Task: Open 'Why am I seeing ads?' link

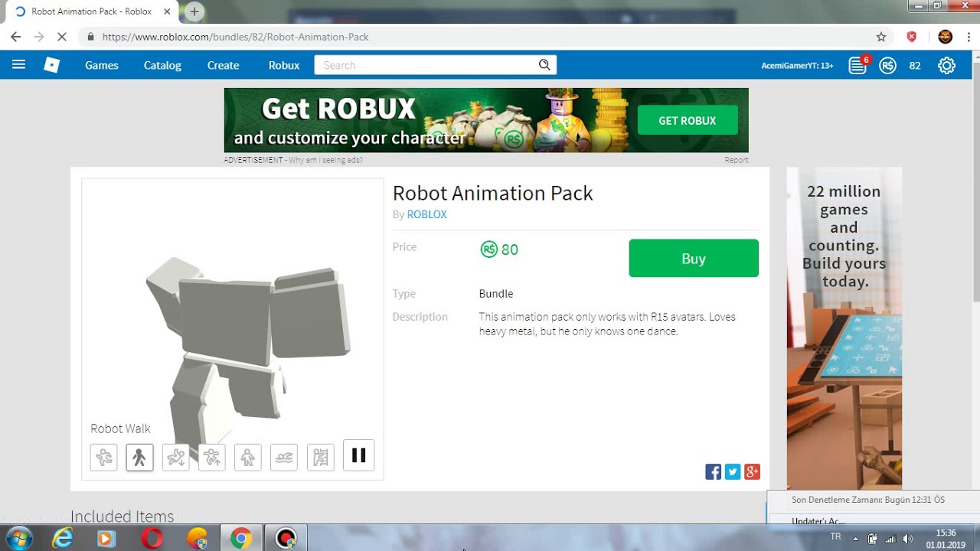Action: (x=326, y=160)
